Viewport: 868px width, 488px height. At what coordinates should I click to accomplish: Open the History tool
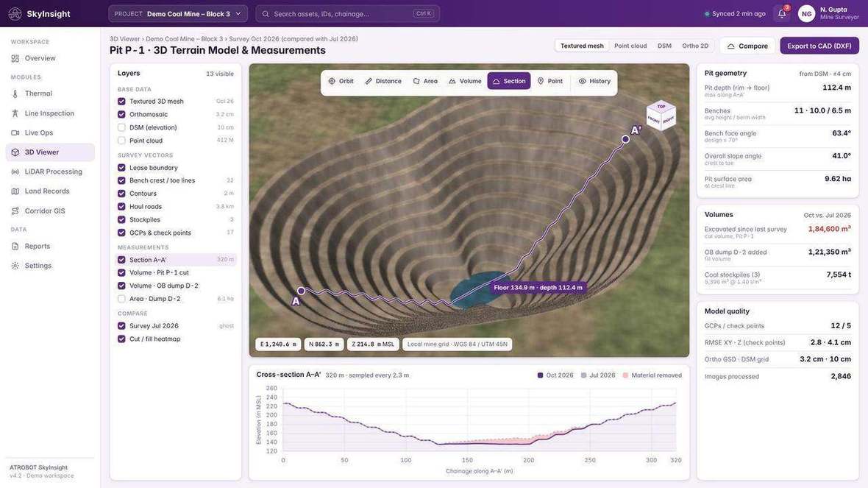594,81
